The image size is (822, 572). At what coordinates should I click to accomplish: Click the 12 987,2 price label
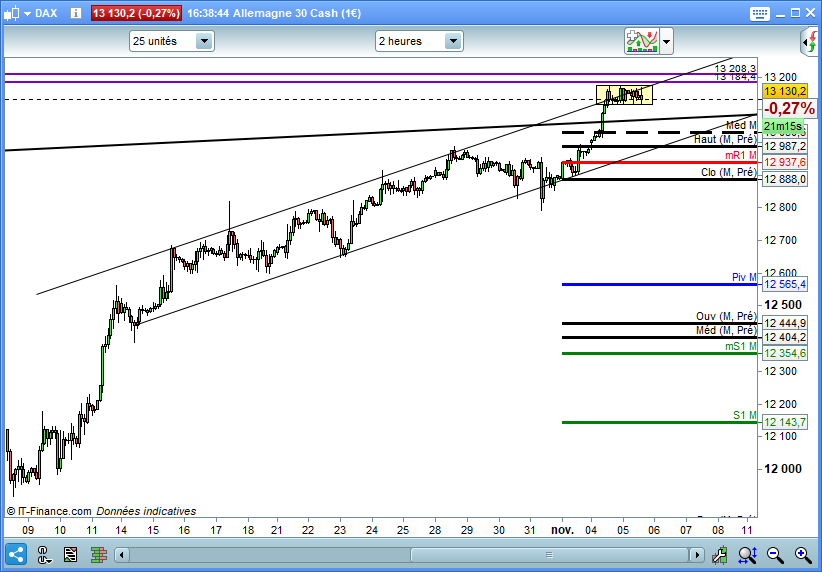(x=785, y=146)
